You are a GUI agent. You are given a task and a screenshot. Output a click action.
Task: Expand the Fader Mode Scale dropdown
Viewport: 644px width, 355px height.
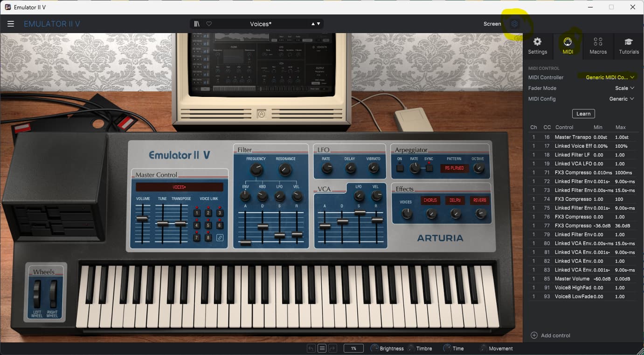(x=624, y=88)
